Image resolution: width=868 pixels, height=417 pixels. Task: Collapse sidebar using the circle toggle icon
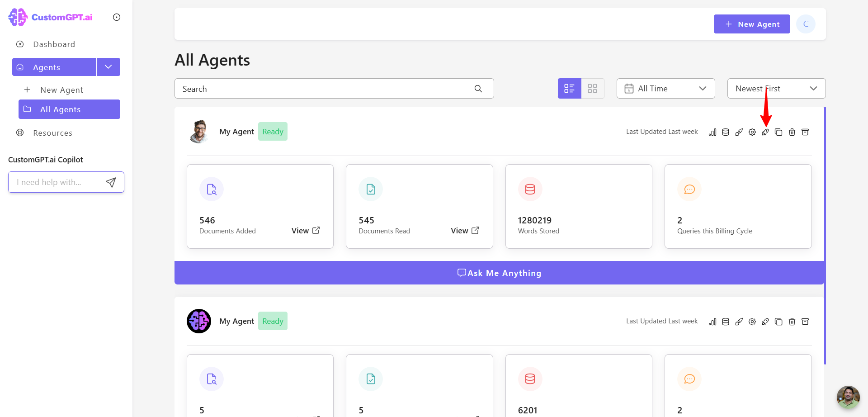[117, 17]
